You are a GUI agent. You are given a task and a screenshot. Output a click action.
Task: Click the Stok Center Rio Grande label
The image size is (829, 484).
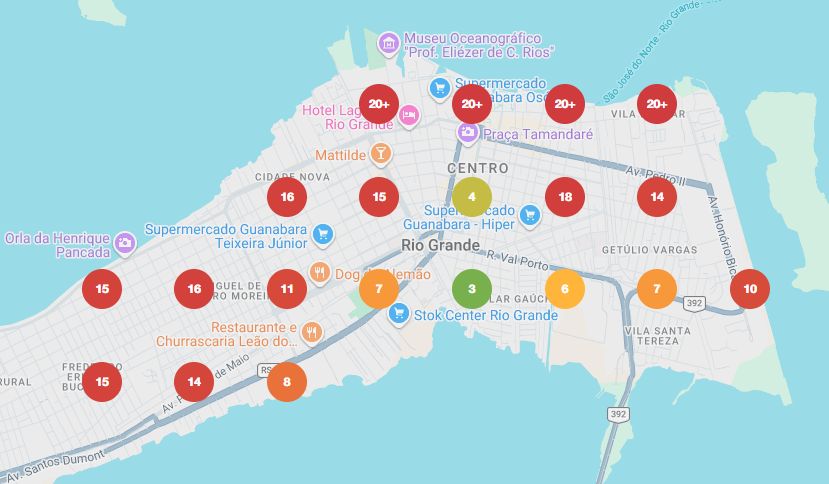486,315
